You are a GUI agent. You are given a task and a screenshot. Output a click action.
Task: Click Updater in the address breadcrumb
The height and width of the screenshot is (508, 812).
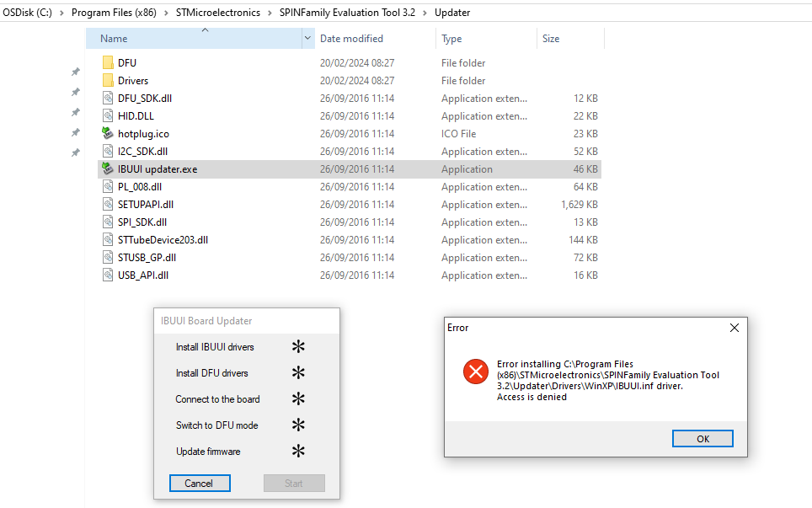pos(452,13)
